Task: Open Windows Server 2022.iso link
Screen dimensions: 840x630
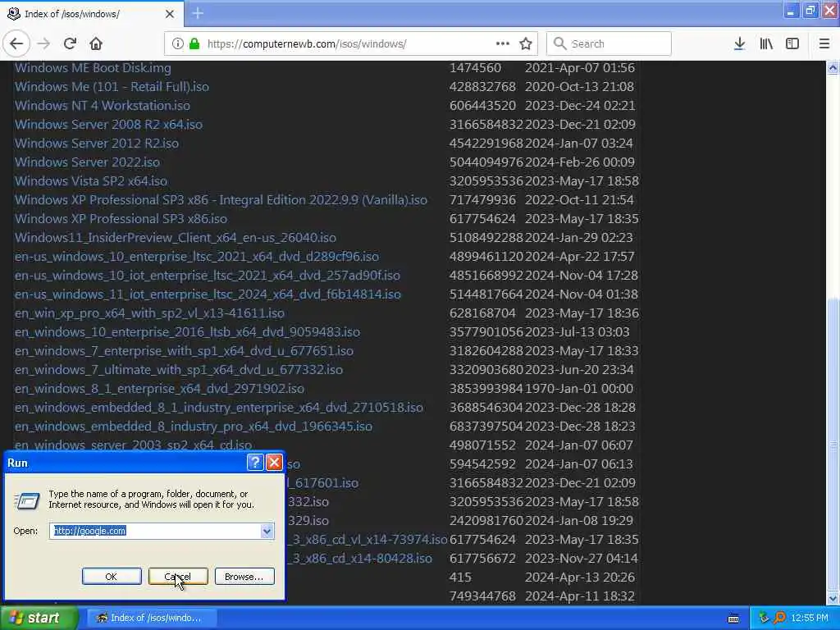Action: point(87,162)
